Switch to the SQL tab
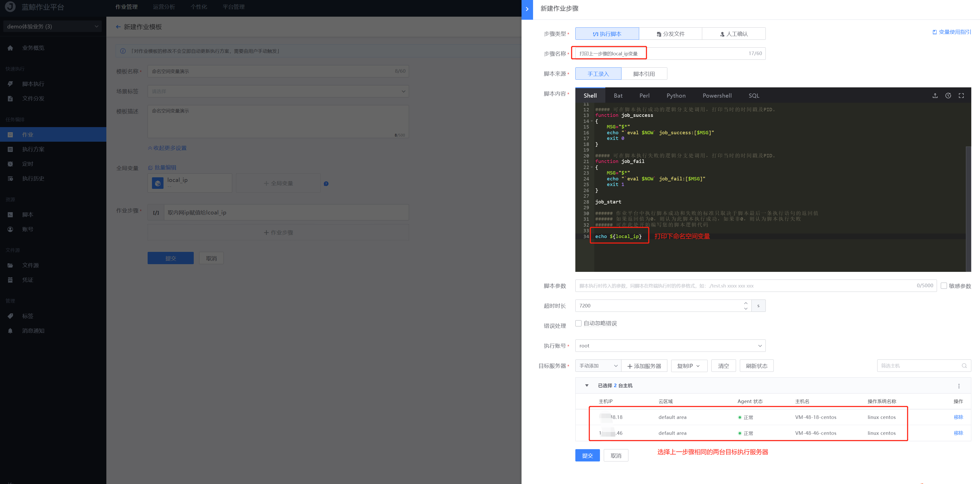This screenshot has height=484, width=980. (754, 96)
